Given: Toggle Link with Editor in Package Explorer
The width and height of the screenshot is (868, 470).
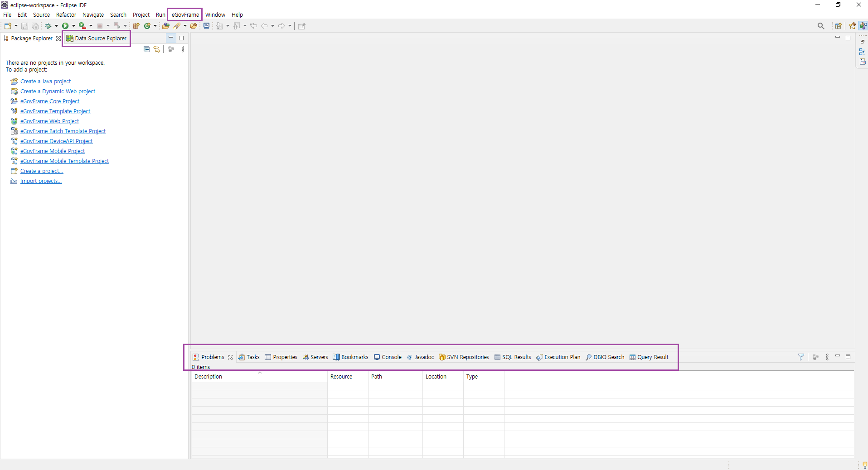Looking at the screenshot, I should (x=157, y=49).
